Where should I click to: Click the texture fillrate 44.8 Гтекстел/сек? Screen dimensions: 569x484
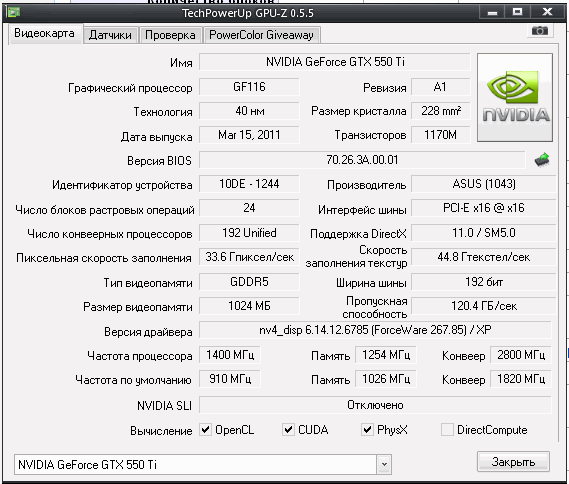click(484, 257)
